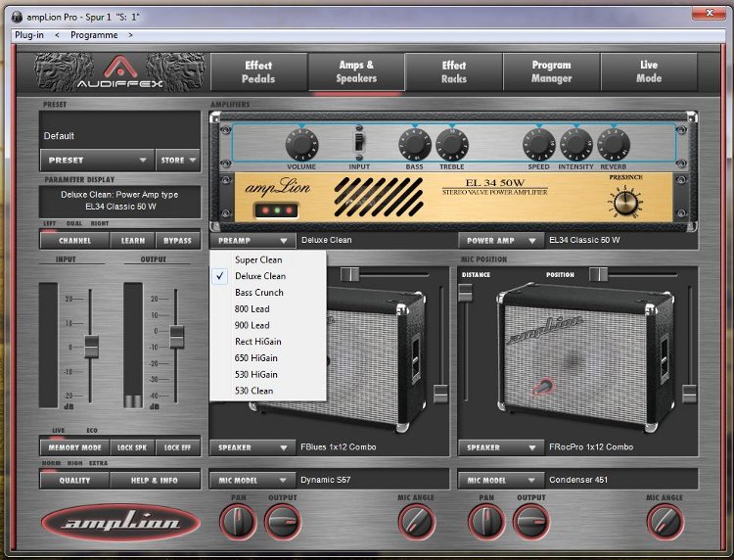The image size is (734, 560).
Task: Open Help & Info
Action: (155, 481)
